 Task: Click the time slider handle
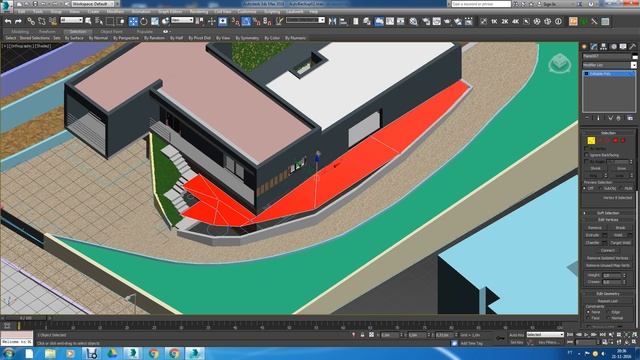26,318
